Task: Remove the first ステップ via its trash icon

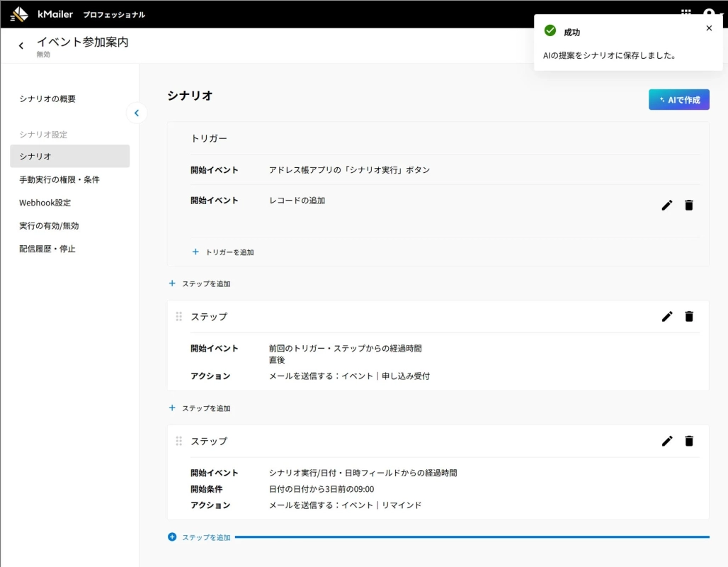Action: [x=688, y=316]
